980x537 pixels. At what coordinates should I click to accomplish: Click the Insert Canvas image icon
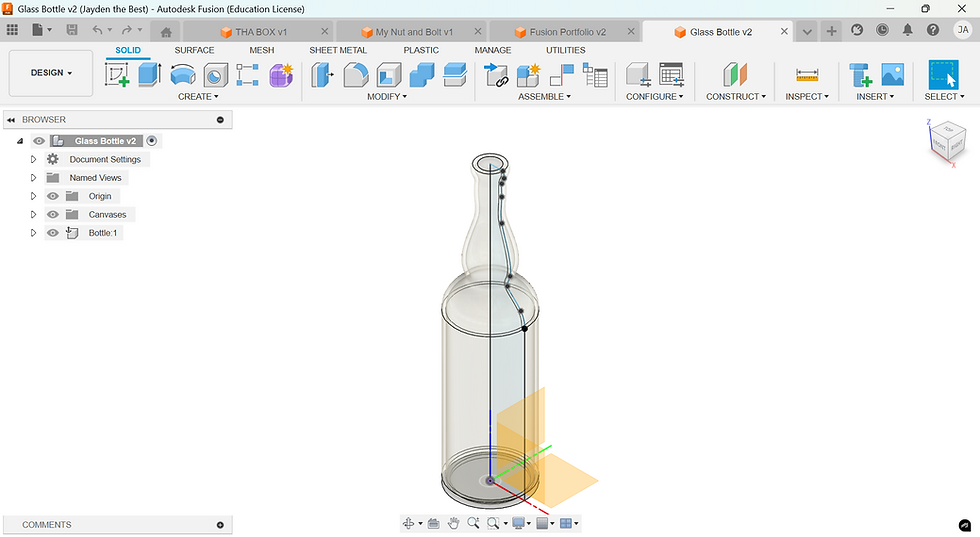(x=892, y=74)
